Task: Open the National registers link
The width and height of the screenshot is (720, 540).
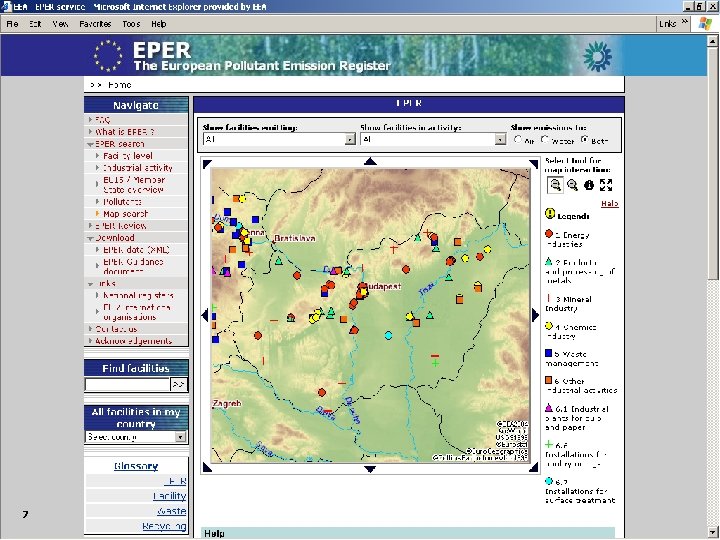Action: click(x=138, y=295)
